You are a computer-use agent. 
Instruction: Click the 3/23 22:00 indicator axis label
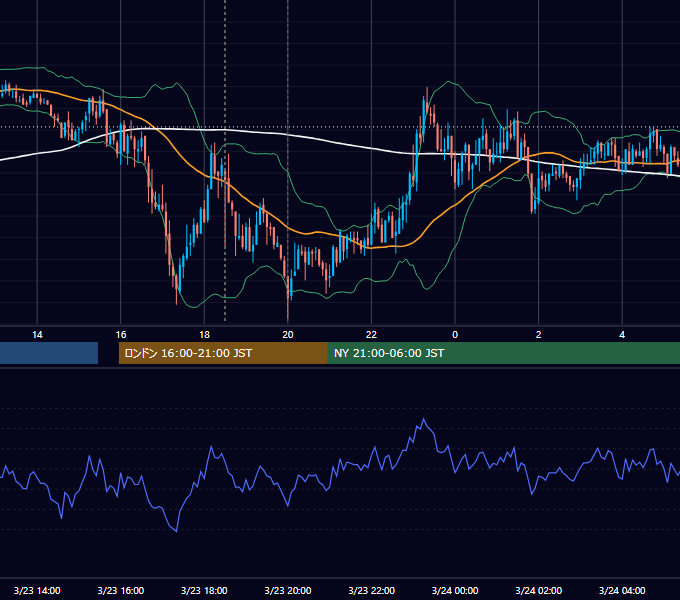point(372,590)
